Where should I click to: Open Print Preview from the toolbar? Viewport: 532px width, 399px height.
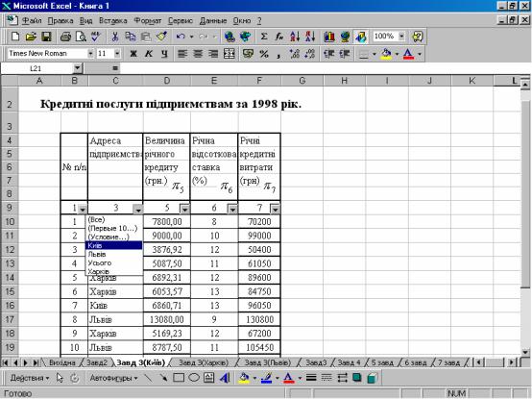click(x=81, y=37)
